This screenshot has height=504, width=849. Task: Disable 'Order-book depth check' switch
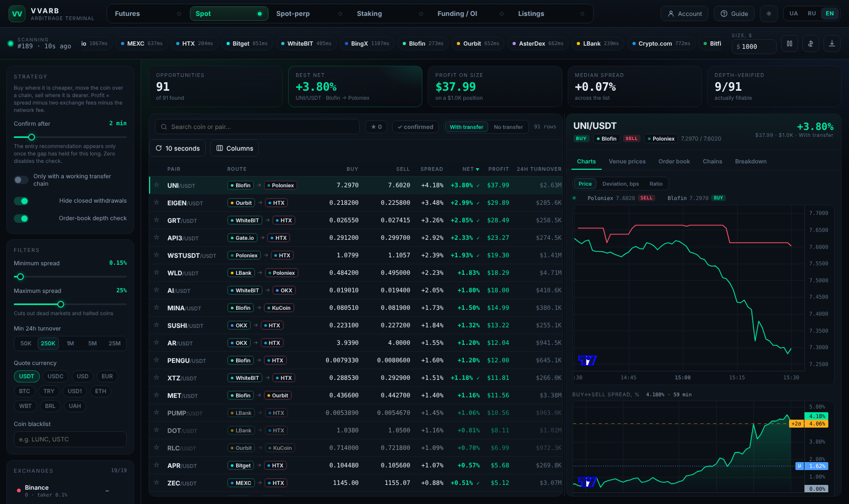[x=21, y=219]
